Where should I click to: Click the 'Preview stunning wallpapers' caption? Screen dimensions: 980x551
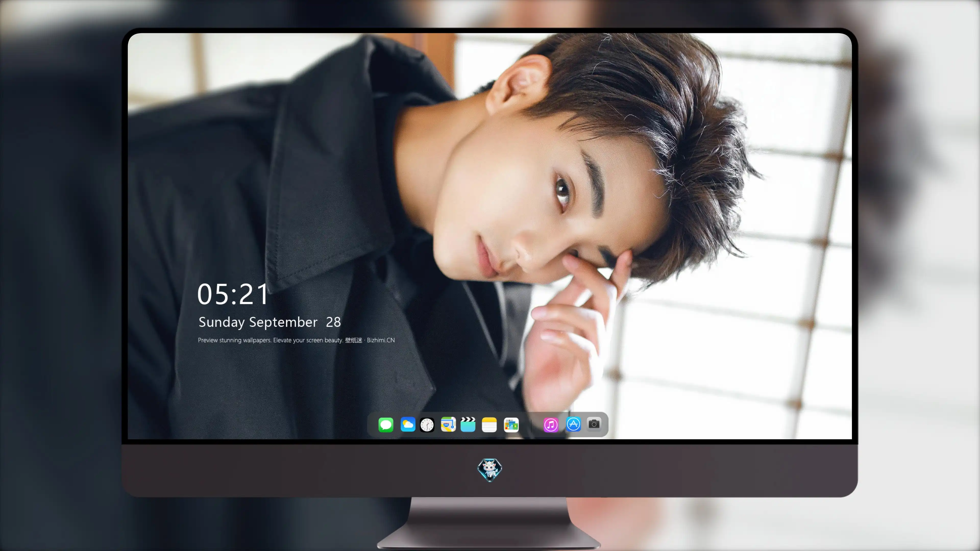pyautogui.click(x=296, y=340)
